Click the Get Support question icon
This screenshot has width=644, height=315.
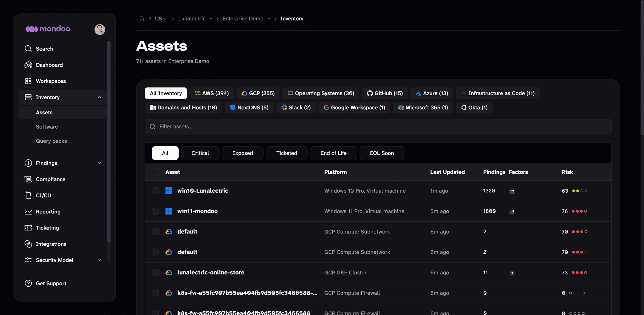(28, 283)
